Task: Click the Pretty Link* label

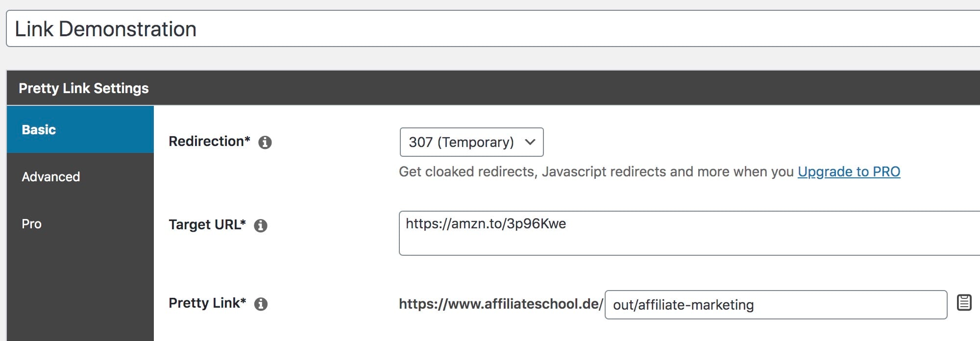Action: tap(207, 303)
